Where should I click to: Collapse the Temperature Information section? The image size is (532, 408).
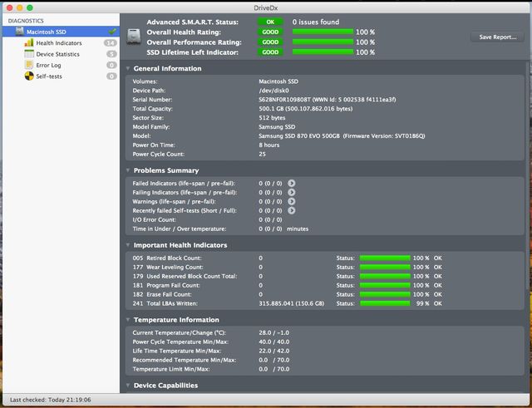[x=128, y=319]
